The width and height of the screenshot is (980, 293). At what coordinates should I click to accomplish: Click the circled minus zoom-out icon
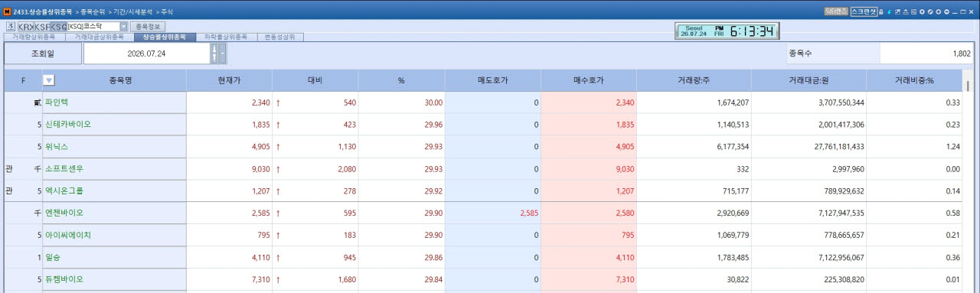[946, 11]
